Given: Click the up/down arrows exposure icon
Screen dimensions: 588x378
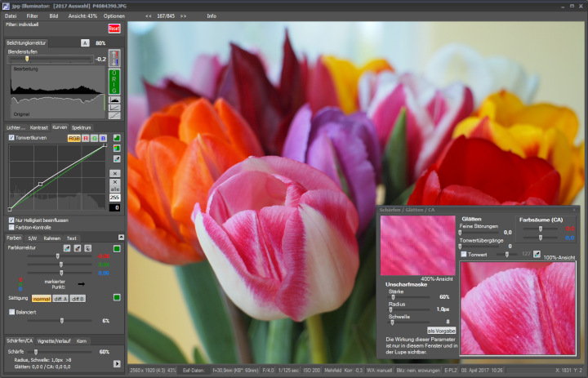Looking at the screenshot, I should [114, 58].
